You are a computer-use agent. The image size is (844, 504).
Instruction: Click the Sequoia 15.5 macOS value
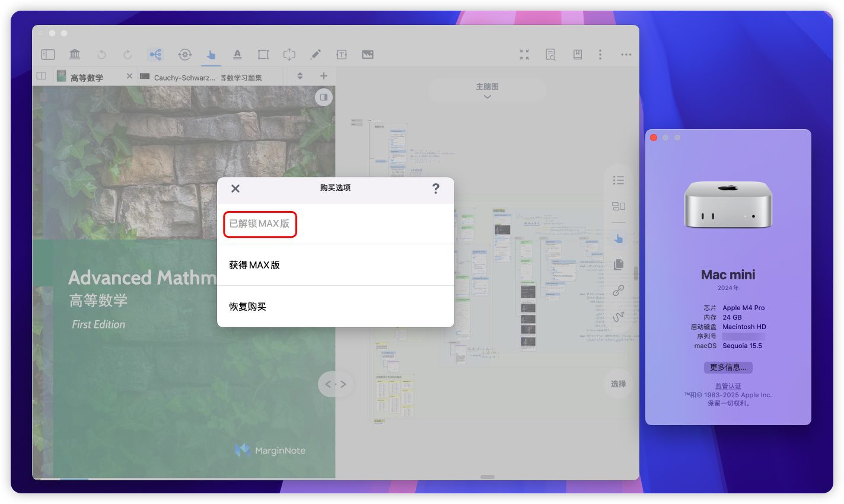pyautogui.click(x=743, y=346)
